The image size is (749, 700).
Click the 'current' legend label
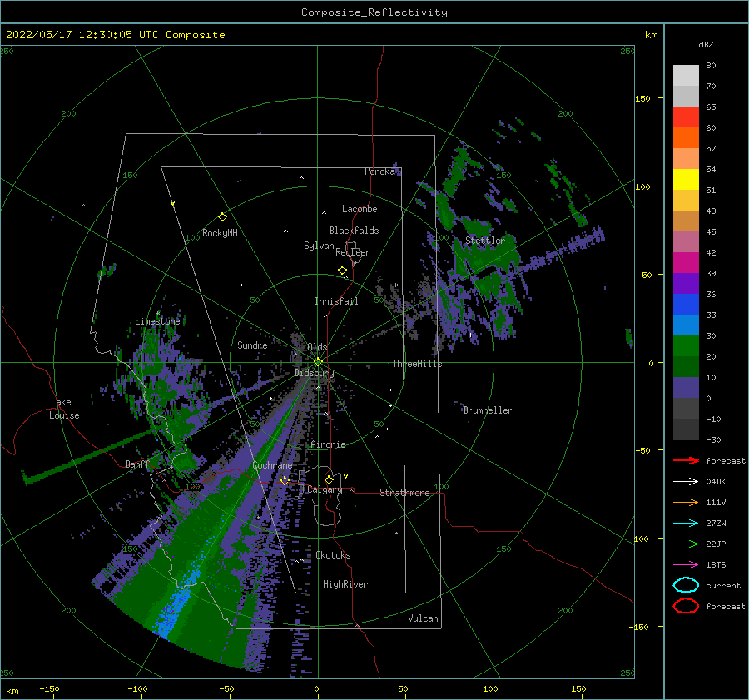(723, 585)
